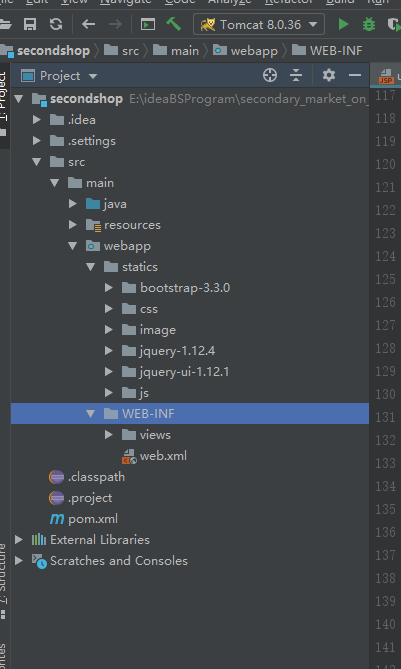The width and height of the screenshot is (401, 669).
Task: Build project with the green hammer icon
Action: coord(173,24)
